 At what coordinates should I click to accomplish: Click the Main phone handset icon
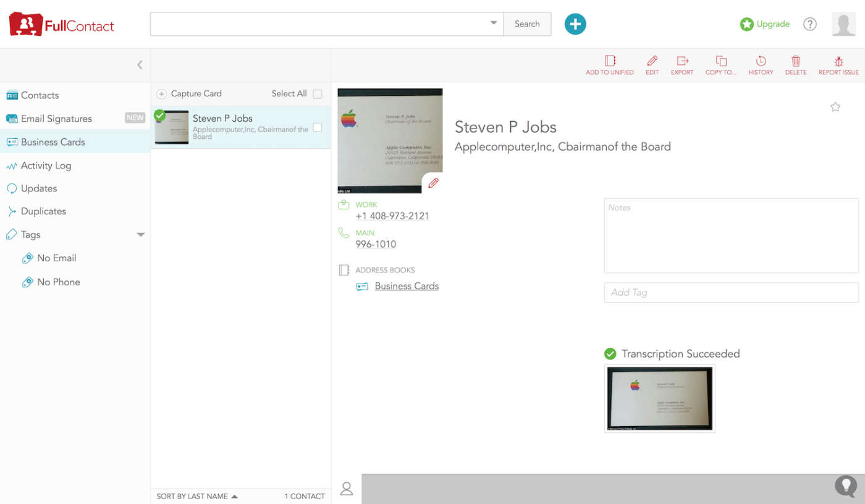344,233
